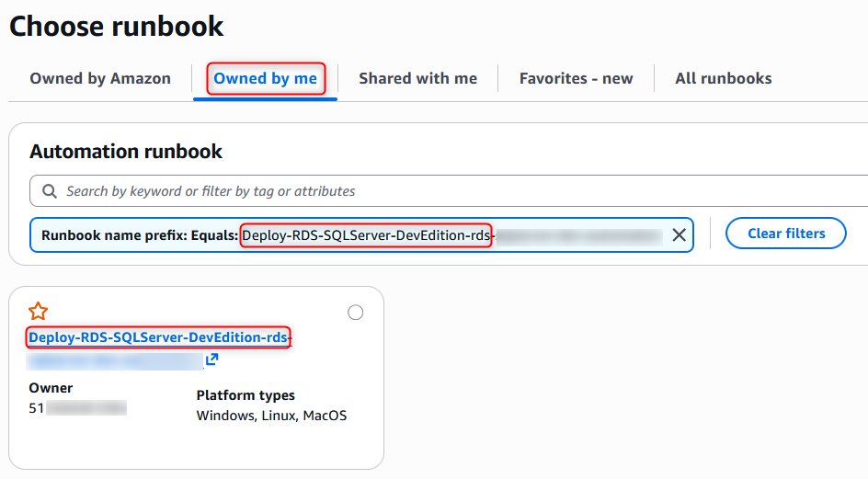Click the Runbook name prefix filter chip
Screen dimensions: 868x479
click(361, 234)
